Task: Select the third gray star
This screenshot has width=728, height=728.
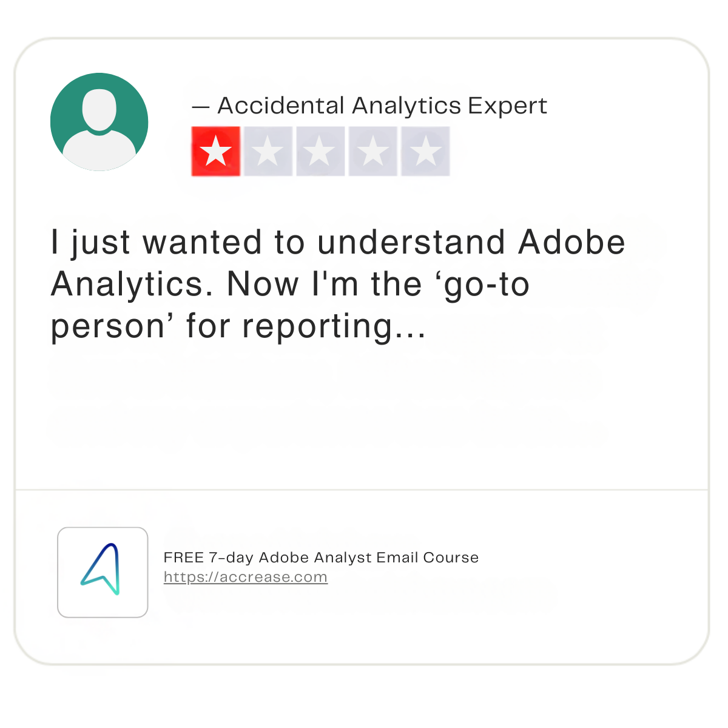Action: [x=320, y=151]
